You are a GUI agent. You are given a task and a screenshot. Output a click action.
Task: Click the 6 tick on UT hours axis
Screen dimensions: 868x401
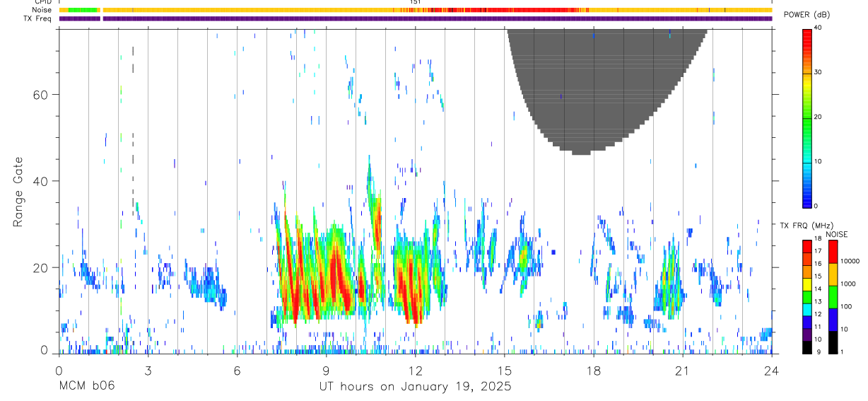237,370
